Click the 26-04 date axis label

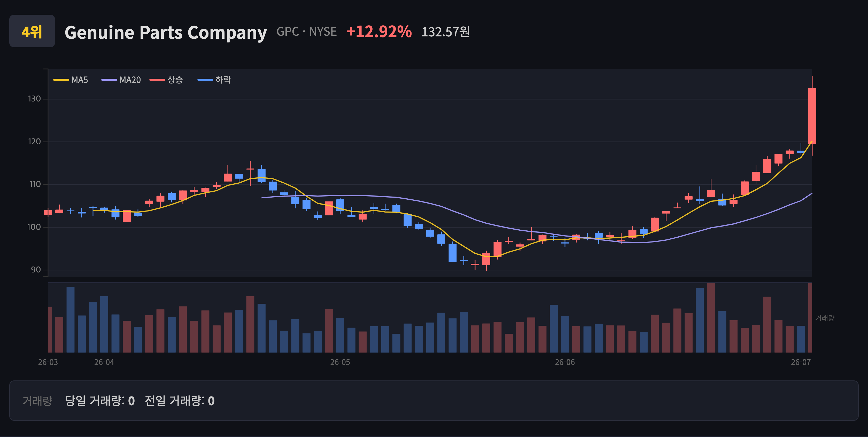tap(104, 362)
